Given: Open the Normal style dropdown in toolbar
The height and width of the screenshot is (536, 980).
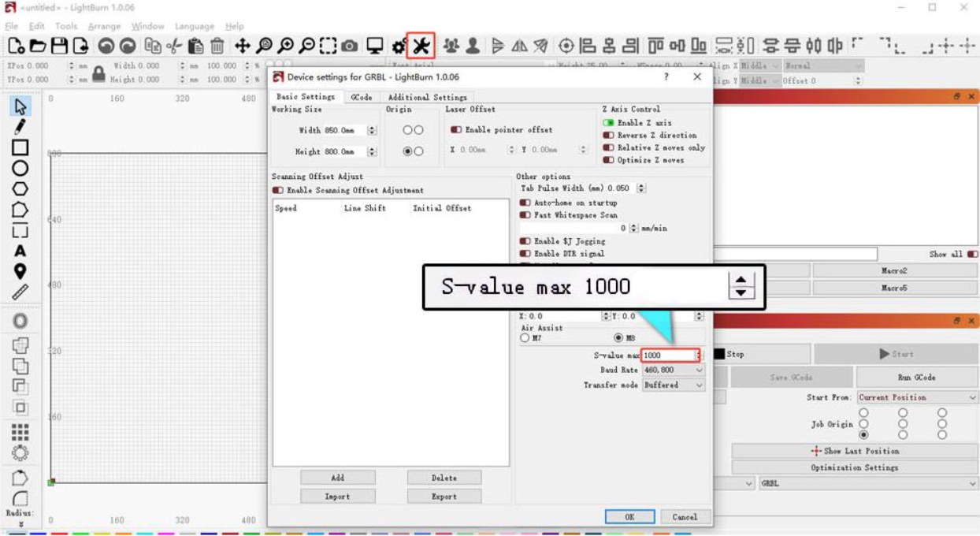Looking at the screenshot, I should [822, 66].
